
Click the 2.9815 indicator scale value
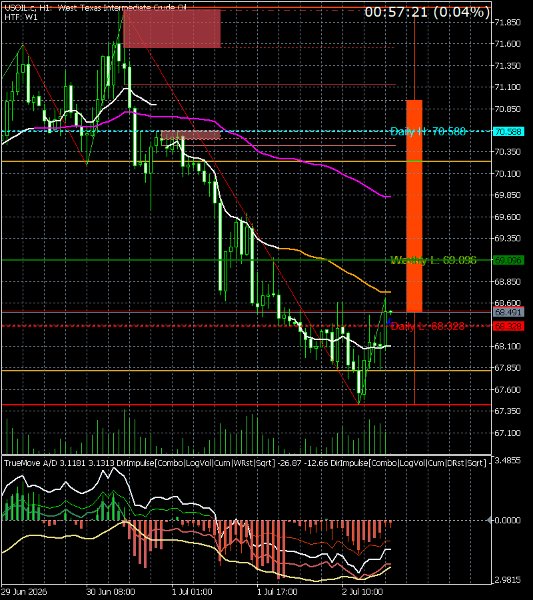click(507, 580)
